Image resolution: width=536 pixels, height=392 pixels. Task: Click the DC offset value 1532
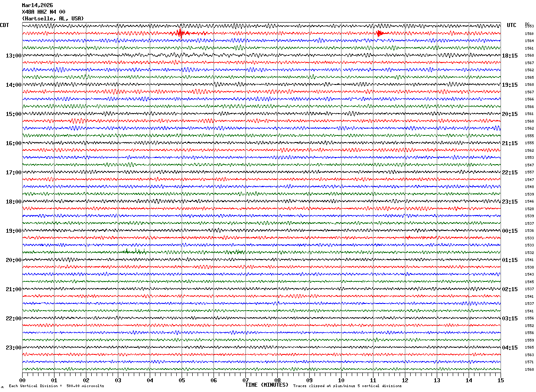coord(529,253)
